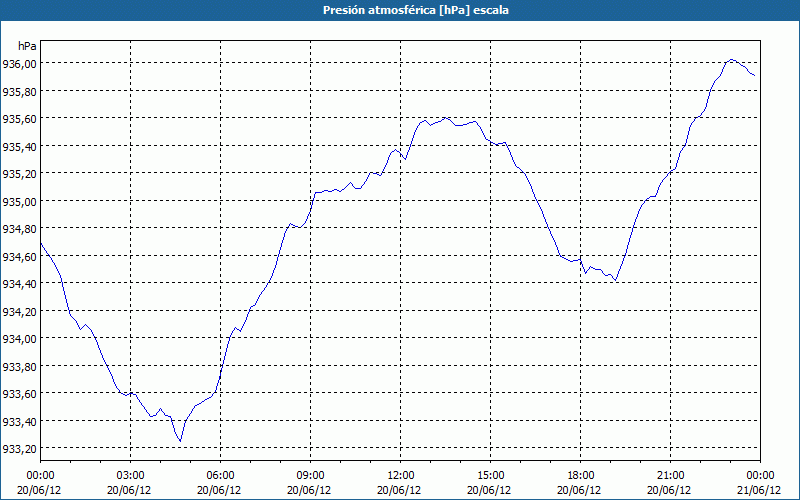Click the hPa unit label
The width and height of the screenshot is (800, 500).
pyautogui.click(x=27, y=46)
